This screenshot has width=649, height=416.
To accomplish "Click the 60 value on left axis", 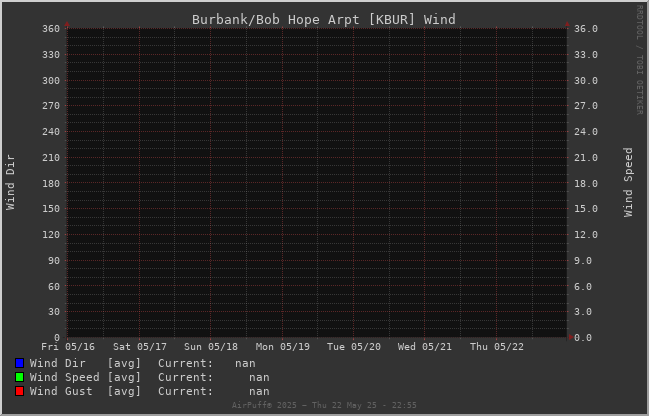I will [54, 286].
